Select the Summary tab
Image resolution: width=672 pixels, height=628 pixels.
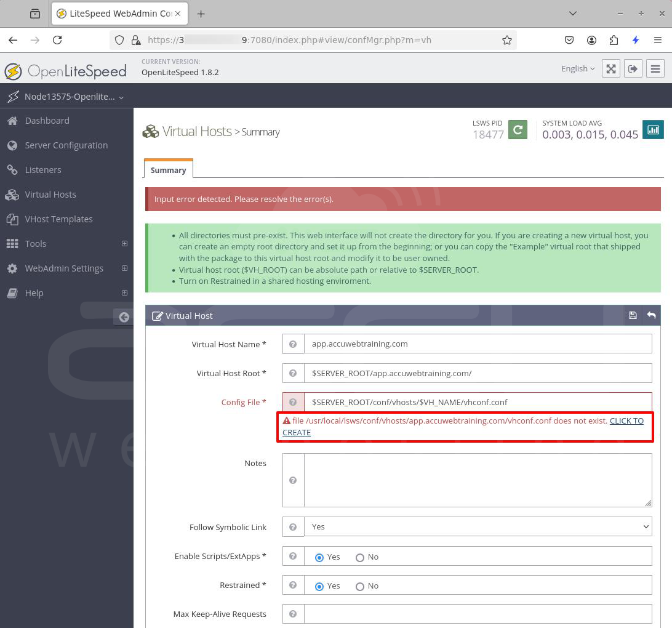point(169,170)
